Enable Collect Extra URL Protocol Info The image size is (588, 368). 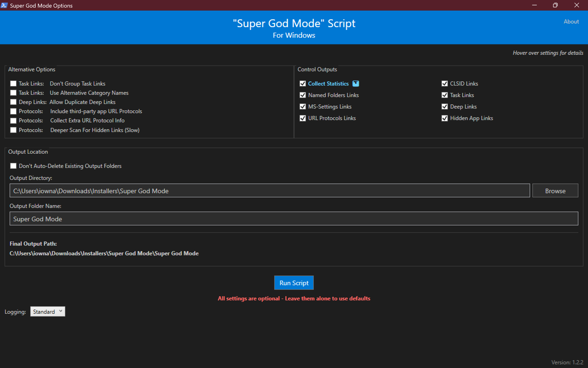13,121
